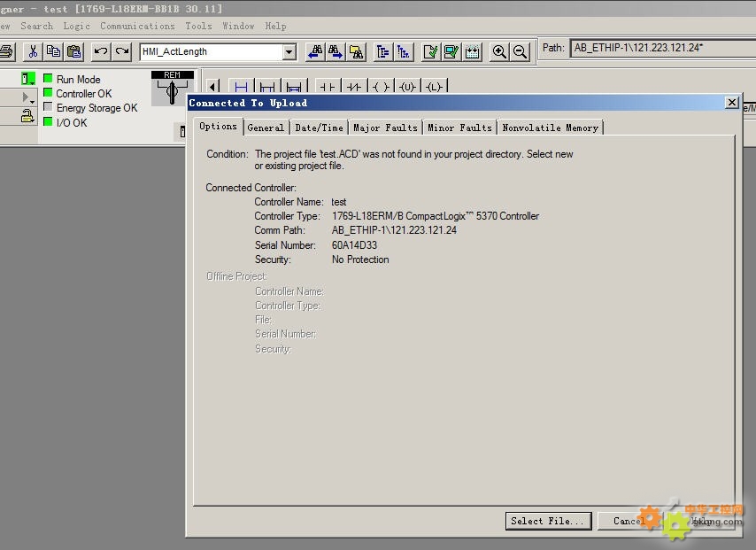Click the first tree-layout toolbar icon
This screenshot has width=756, height=550.
(x=382, y=51)
